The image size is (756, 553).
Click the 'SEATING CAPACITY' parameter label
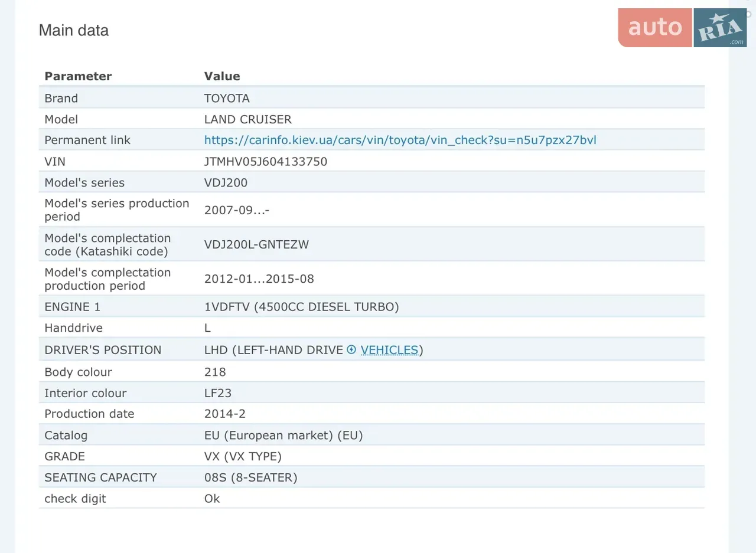point(101,477)
